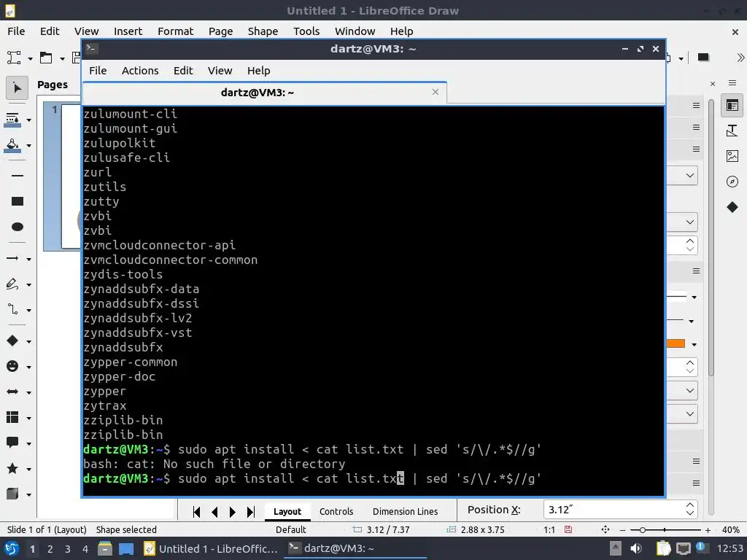Choose the Symbol Shapes smiley tool
Screen dimensions: 747x560
pyautogui.click(x=12, y=366)
